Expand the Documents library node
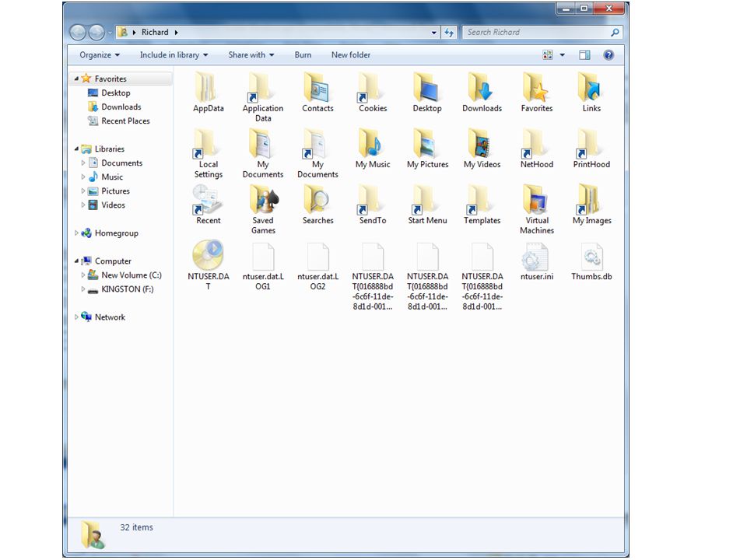This screenshot has width=747, height=560. click(x=83, y=163)
